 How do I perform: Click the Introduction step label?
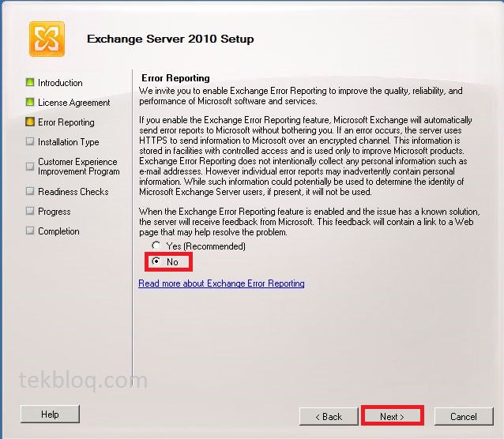[x=60, y=83]
